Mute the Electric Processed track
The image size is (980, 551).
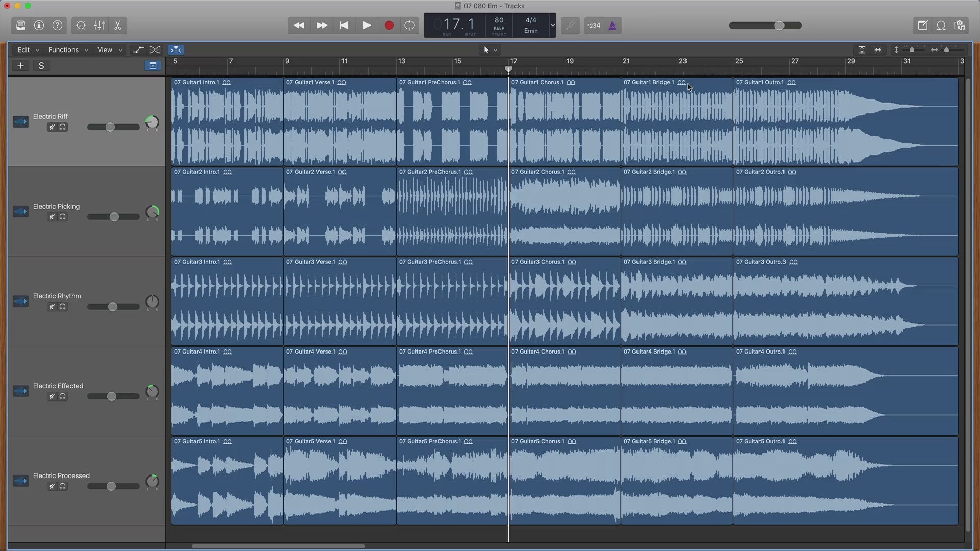coord(52,486)
